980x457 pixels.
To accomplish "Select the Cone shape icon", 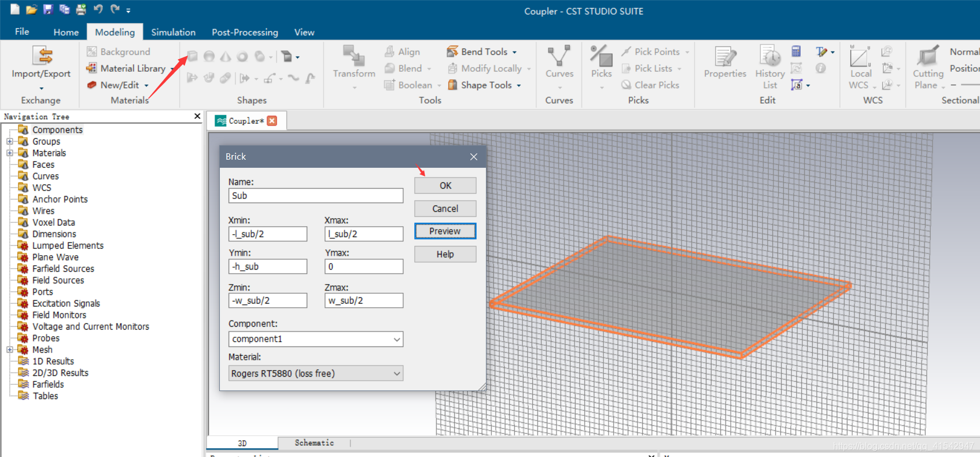I will (226, 56).
